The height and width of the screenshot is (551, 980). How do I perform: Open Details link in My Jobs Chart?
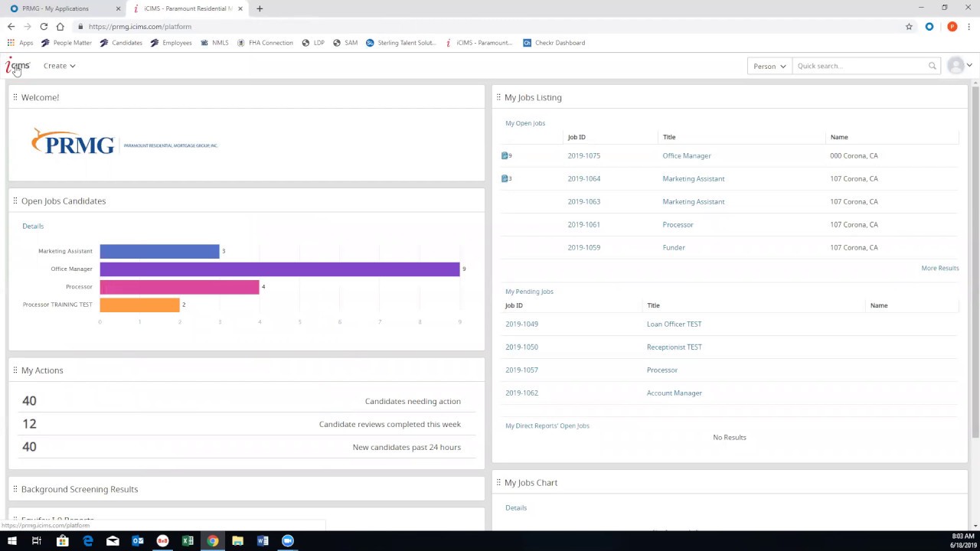coord(516,507)
